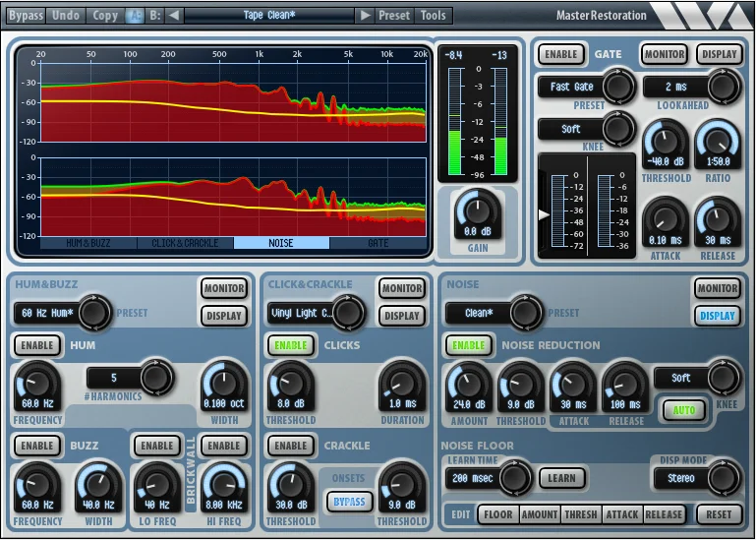Enable the GATE section

560,54
